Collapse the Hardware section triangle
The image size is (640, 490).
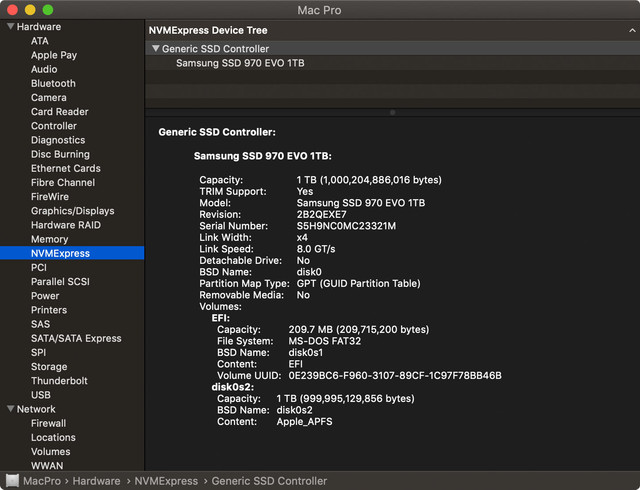11,27
